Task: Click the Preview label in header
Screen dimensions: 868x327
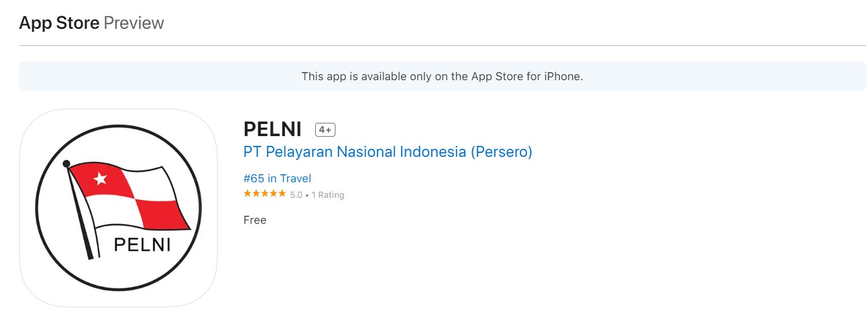Action: tap(134, 23)
